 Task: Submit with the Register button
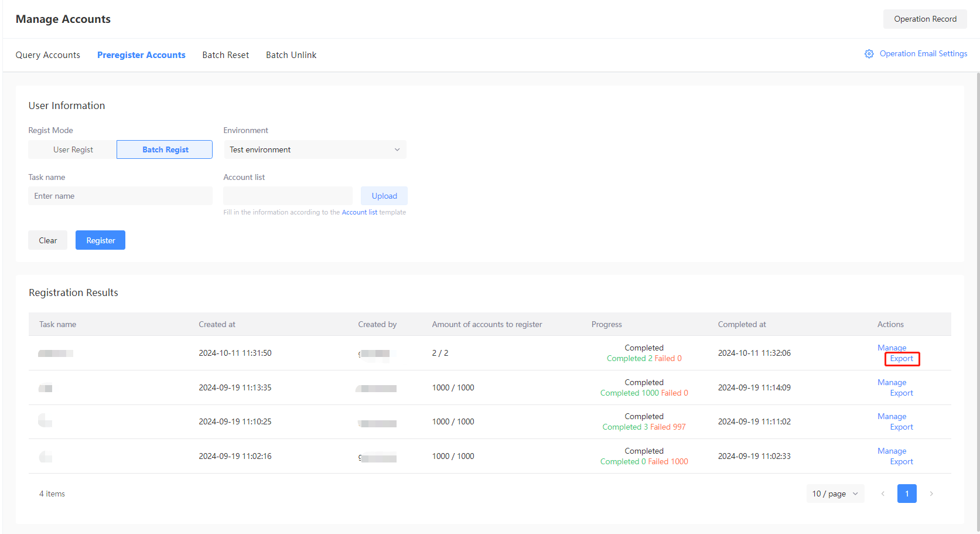(100, 240)
